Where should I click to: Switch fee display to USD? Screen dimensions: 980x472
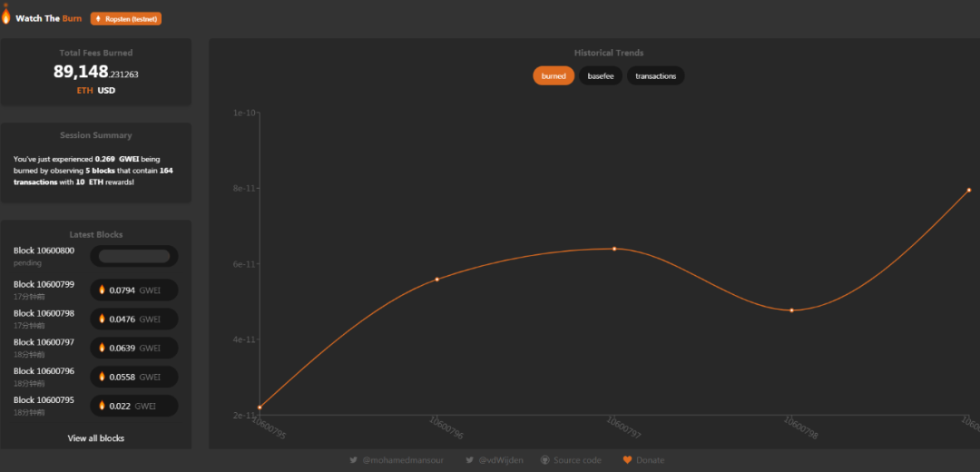click(106, 91)
